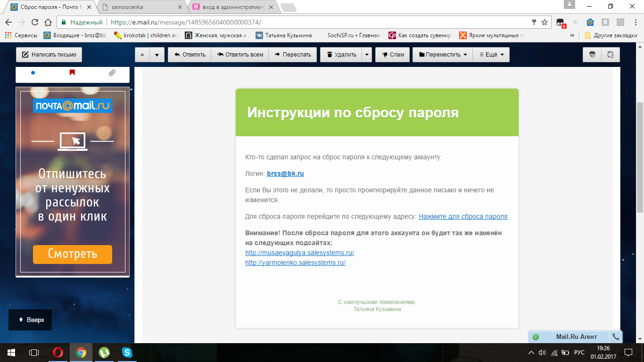Expand the bookmarks overflow chevron
This screenshot has width=644, height=362.
coord(572,35)
